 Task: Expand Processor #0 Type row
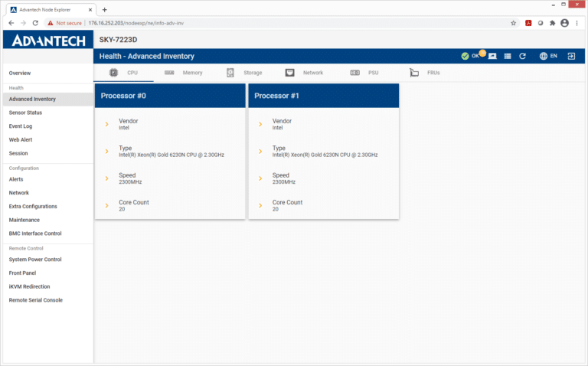pos(106,151)
